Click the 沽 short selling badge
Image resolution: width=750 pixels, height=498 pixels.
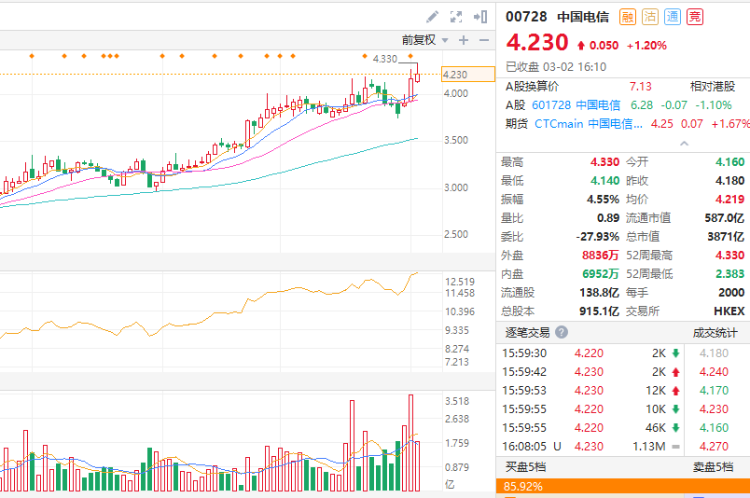click(650, 16)
